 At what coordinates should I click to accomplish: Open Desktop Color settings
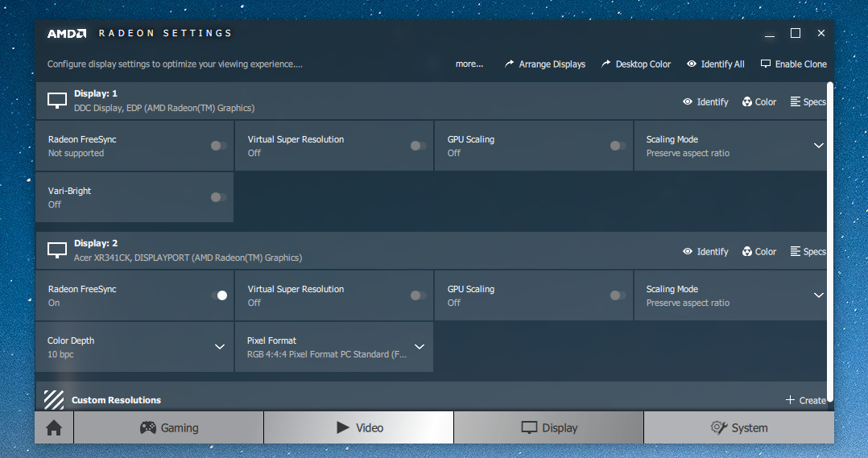click(x=635, y=64)
